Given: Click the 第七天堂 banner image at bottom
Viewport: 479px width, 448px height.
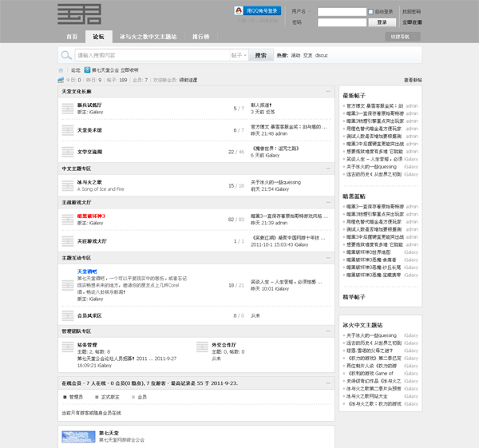Looking at the screenshot, I should pyautogui.click(x=78, y=437).
